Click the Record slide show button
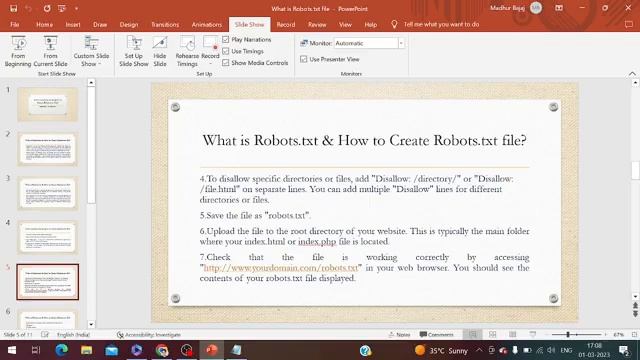 click(210, 51)
